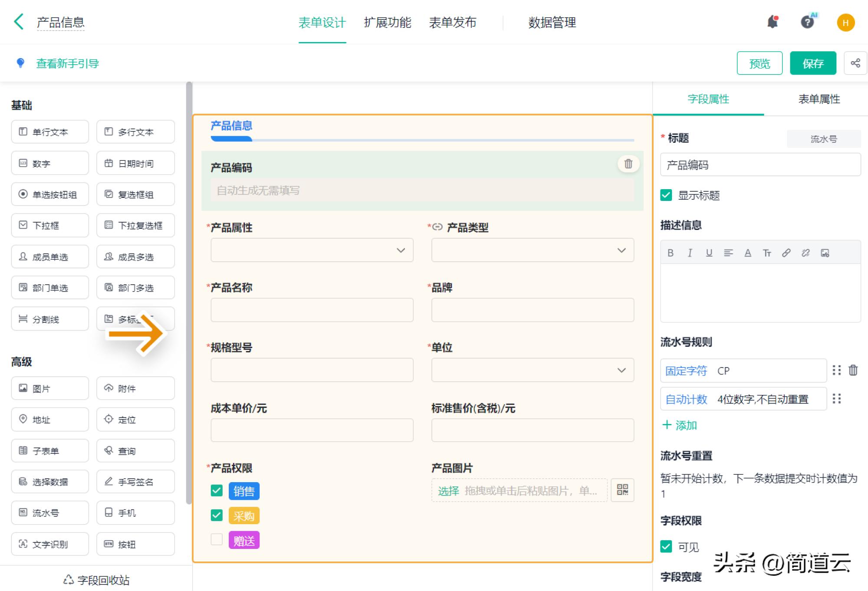Screen dimensions: 868x591
Task: Add 手写签名 field widget
Action: 135,482
